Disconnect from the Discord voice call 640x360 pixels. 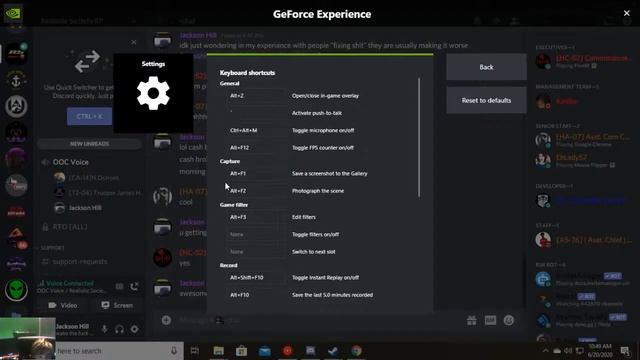click(x=134, y=287)
